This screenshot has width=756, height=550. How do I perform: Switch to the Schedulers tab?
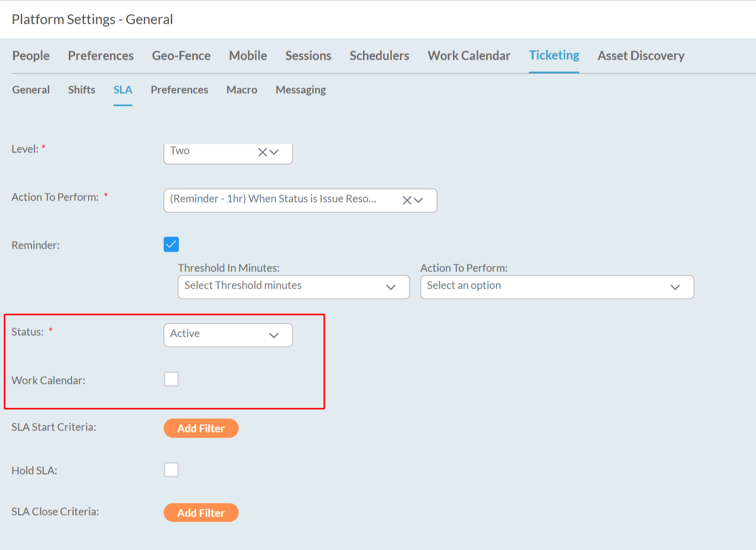pyautogui.click(x=380, y=56)
